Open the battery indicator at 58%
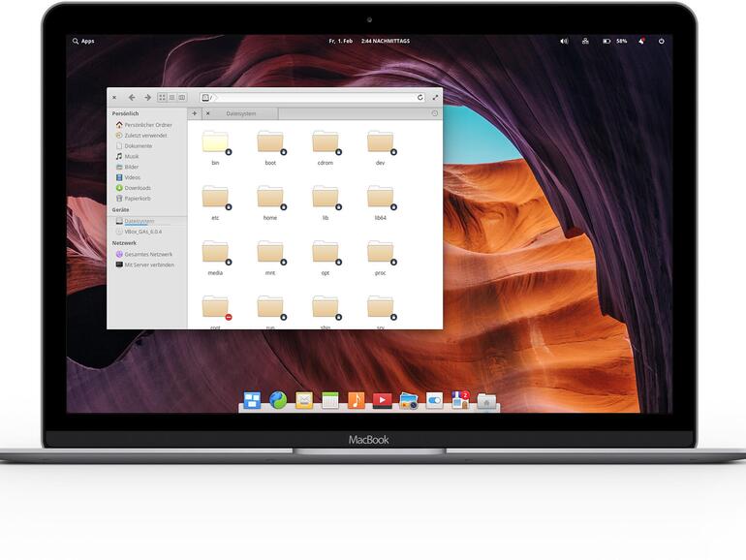746x560 pixels. 614,42
